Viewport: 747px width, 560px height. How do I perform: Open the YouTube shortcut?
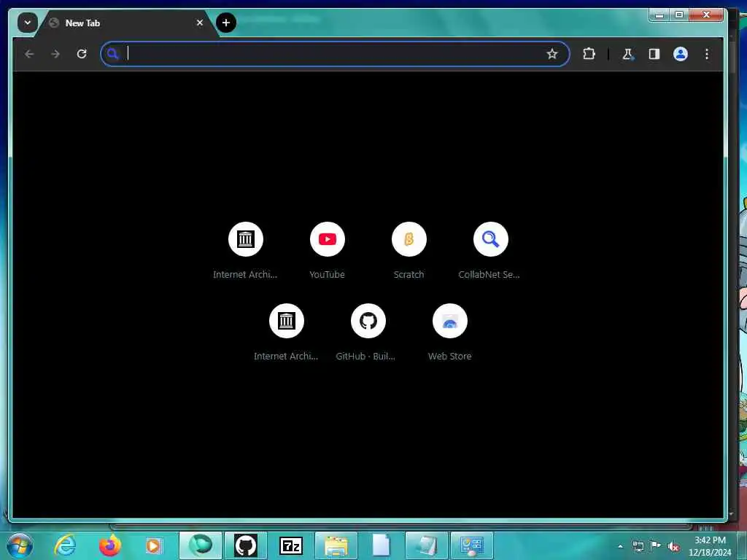click(x=328, y=239)
